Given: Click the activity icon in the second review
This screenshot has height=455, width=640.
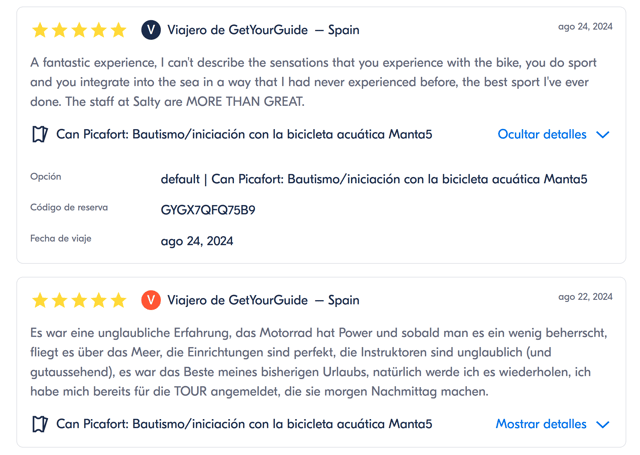Looking at the screenshot, I should 40,424.
